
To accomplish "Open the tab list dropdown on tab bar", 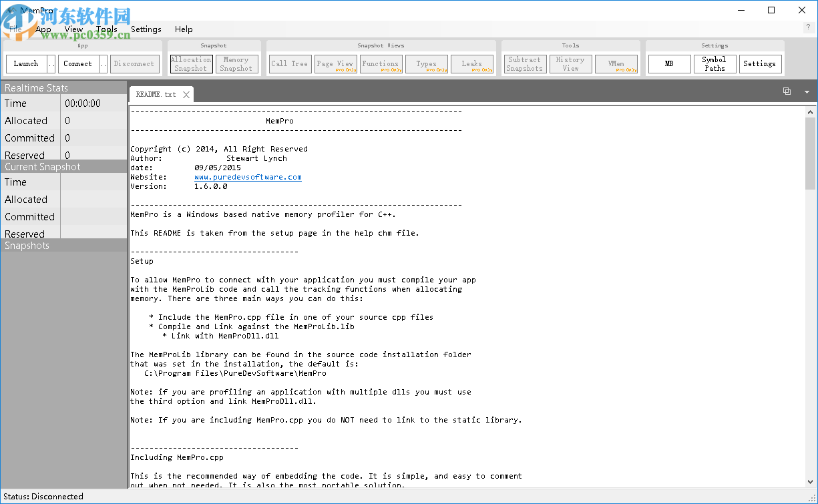I will click(807, 91).
